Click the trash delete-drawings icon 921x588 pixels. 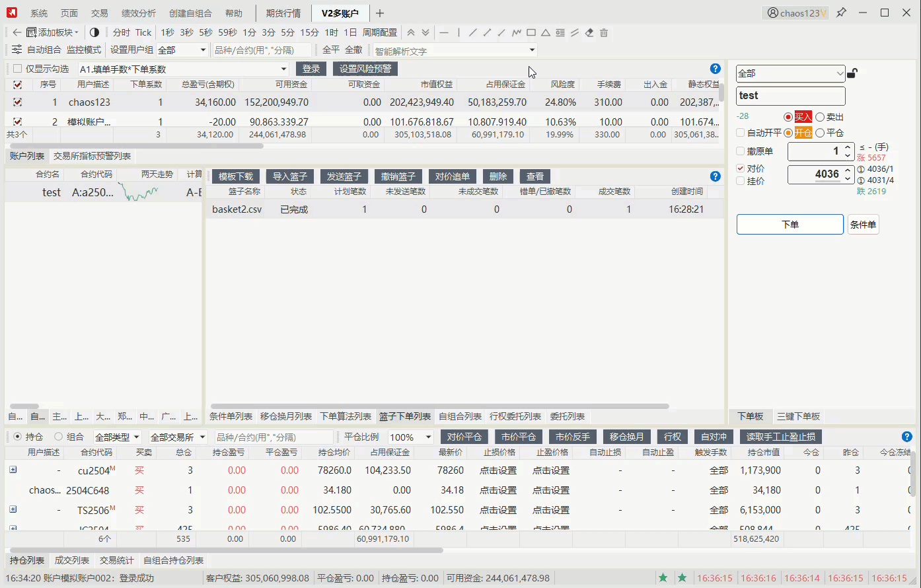(x=604, y=32)
